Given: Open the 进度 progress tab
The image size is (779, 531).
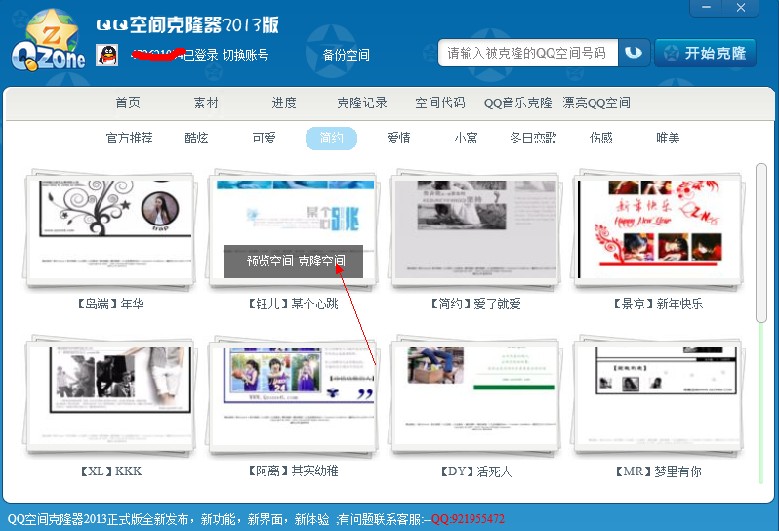Looking at the screenshot, I should pyautogui.click(x=284, y=103).
